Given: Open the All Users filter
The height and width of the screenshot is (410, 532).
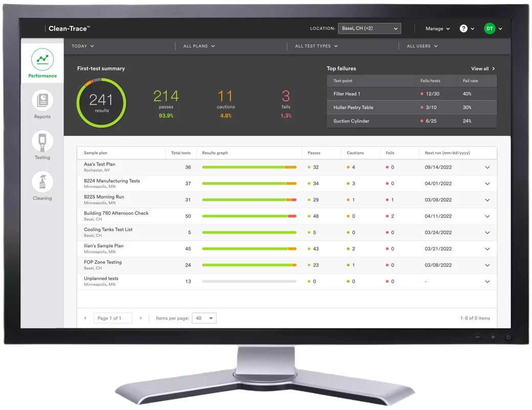Looking at the screenshot, I should point(422,46).
